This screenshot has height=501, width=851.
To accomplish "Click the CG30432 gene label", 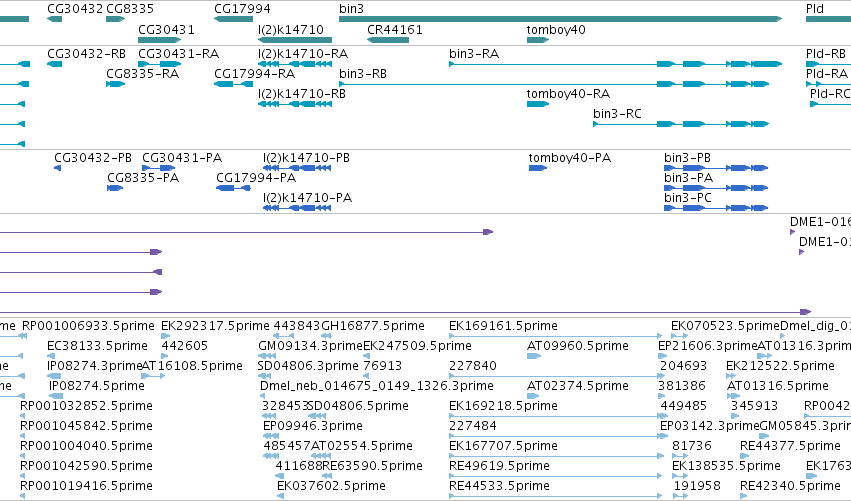I will point(75,9).
